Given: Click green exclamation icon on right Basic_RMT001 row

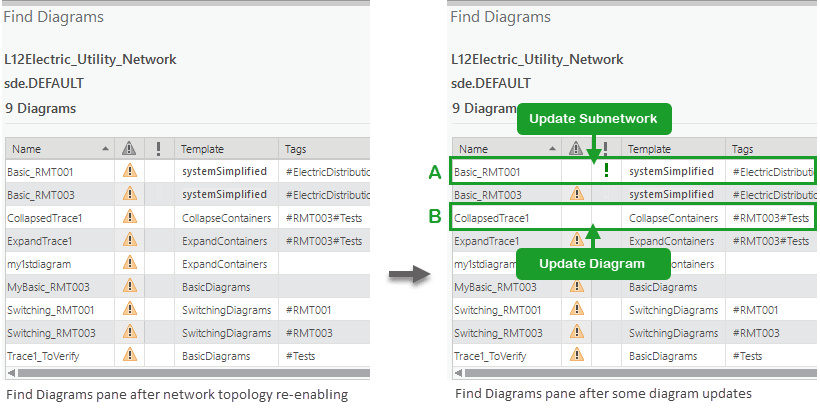Looking at the screenshot, I should pos(606,171).
